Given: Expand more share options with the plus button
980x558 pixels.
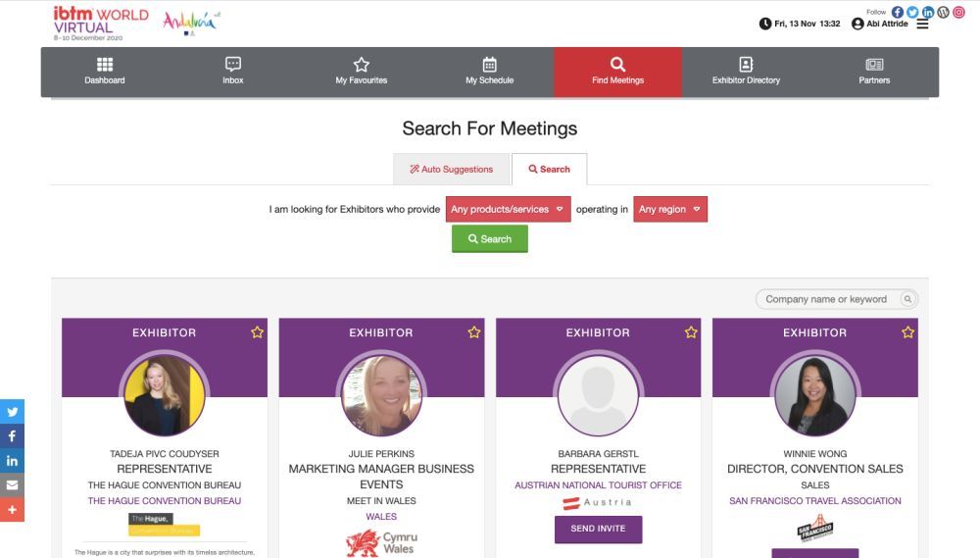Looking at the screenshot, I should click(x=12, y=509).
